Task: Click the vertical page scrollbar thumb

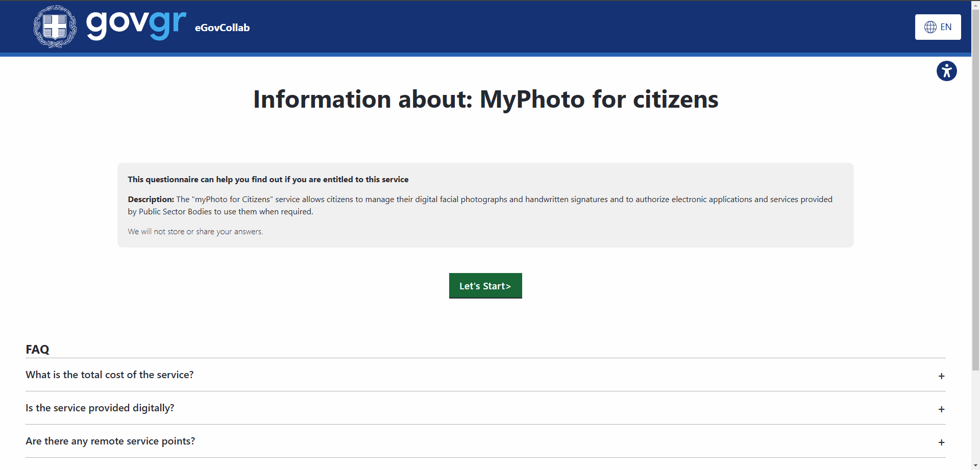Action: [x=975, y=189]
